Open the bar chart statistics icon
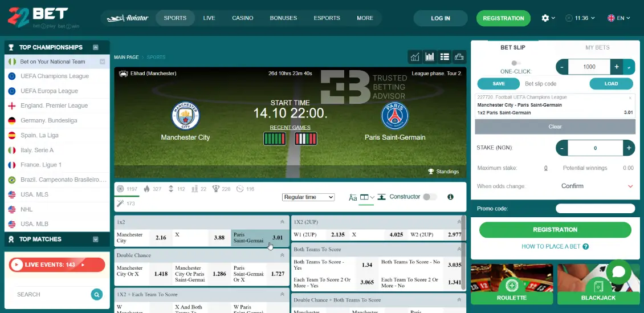644x313 pixels. coord(430,56)
